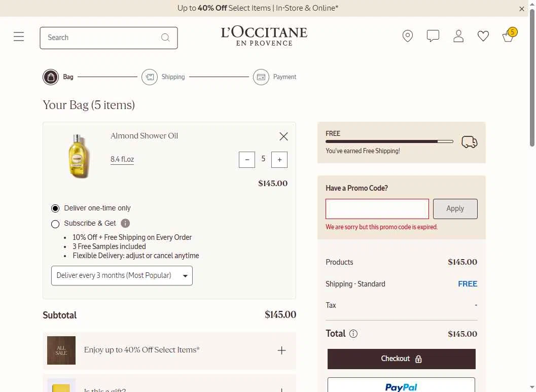Show Subscribe & Get info tooltip
536x392 pixels.
point(125,223)
